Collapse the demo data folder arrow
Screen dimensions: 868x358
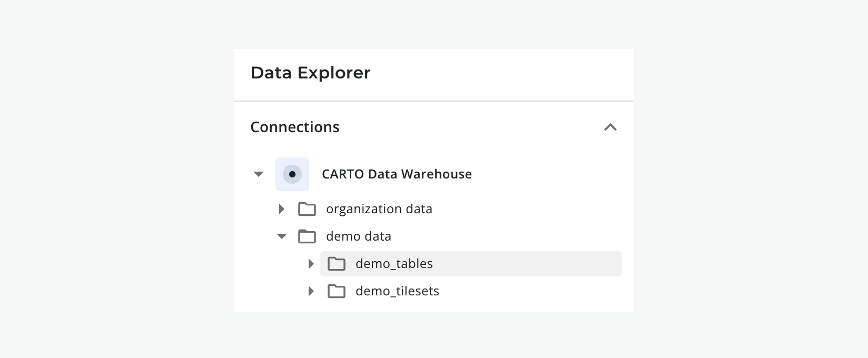tap(282, 236)
